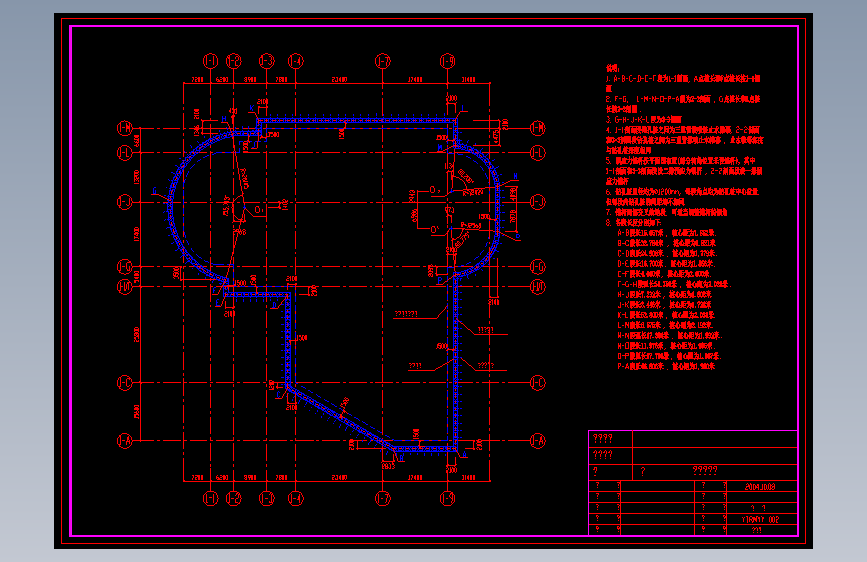This screenshot has width=867, height=562.
Task: Click the 20041008 date cell in title block
Action: 760,487
